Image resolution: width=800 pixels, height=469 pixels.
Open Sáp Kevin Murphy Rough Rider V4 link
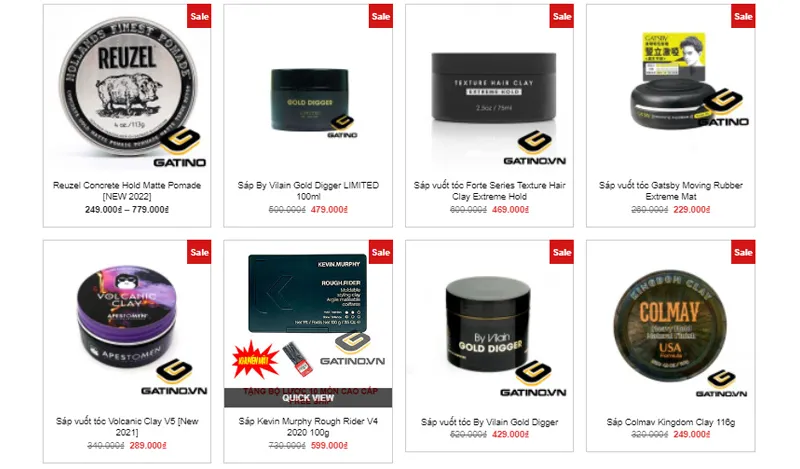tap(308, 427)
